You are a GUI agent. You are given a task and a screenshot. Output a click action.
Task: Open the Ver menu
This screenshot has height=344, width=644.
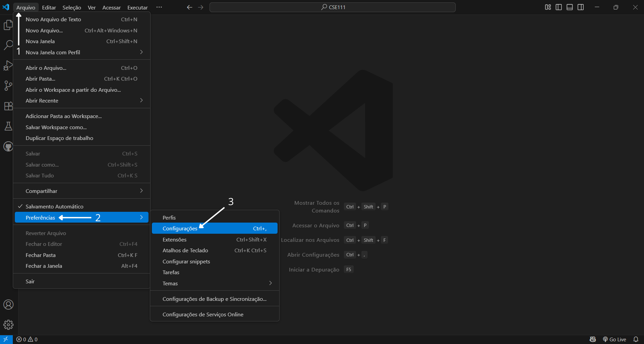(92, 7)
